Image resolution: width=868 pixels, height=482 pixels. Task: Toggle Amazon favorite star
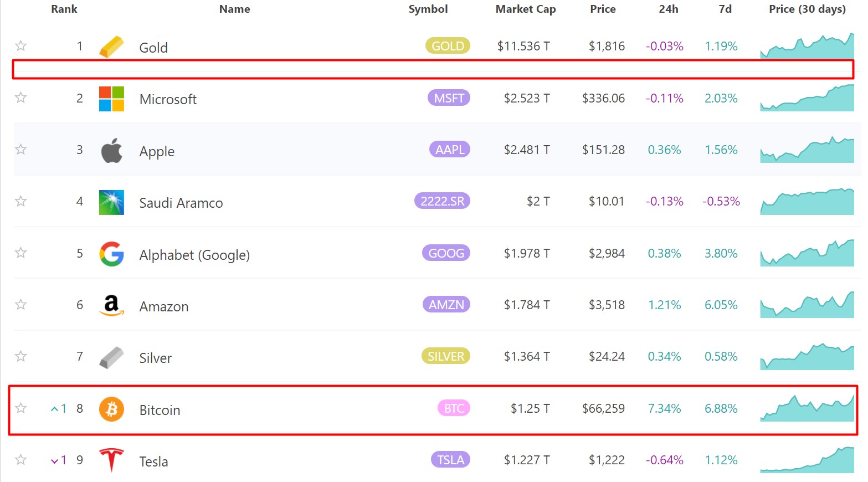[x=20, y=305]
